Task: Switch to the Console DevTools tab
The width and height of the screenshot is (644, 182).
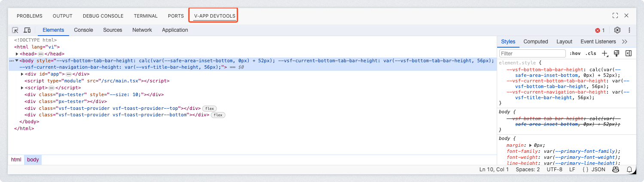Action: (83, 30)
